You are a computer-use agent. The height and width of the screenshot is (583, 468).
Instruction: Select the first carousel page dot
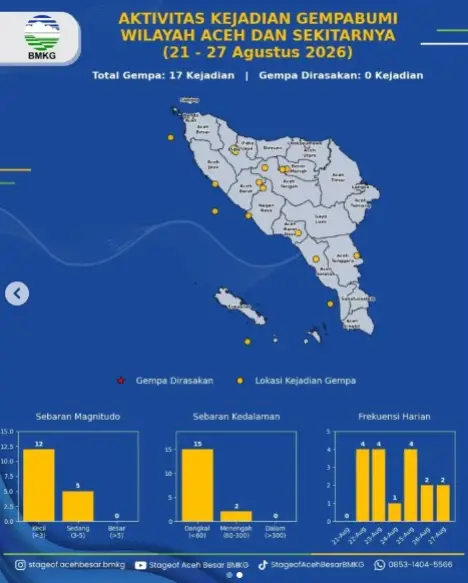coord(229,575)
